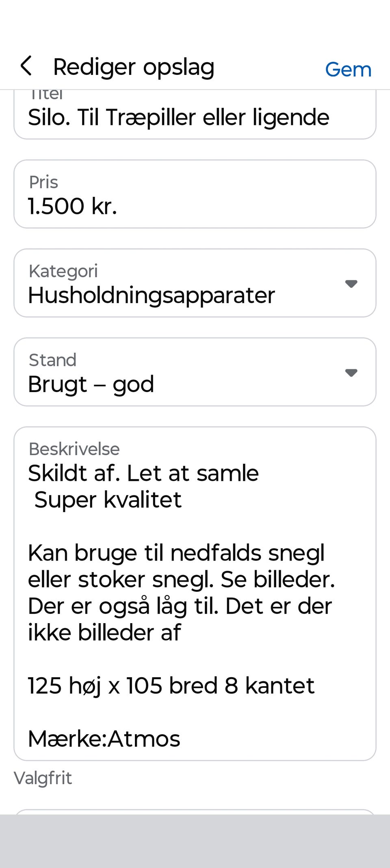Screen dimensions: 390x868
Task: Go back using the arrow icon
Action: coord(26,66)
